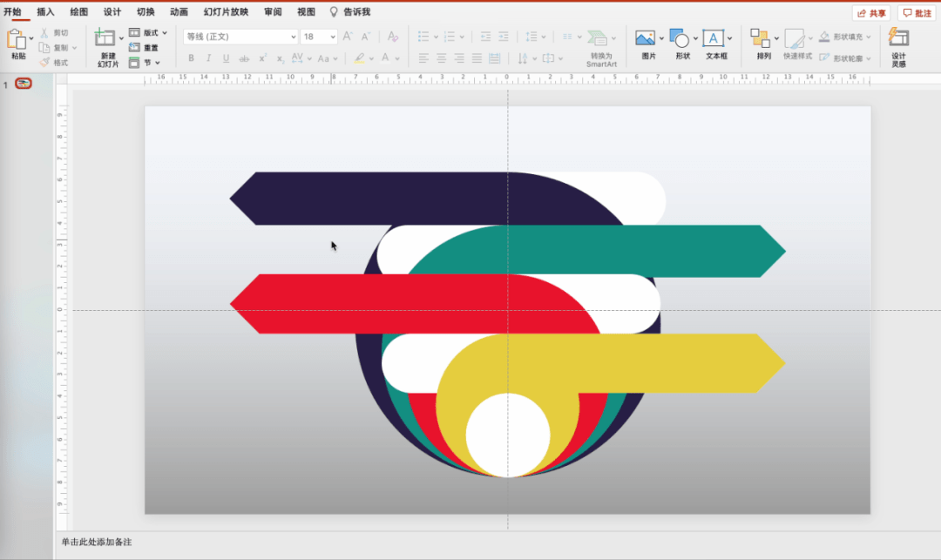941x560 pixels.
Task: Click the 共享 (Share) button
Action: pyautogui.click(x=870, y=13)
